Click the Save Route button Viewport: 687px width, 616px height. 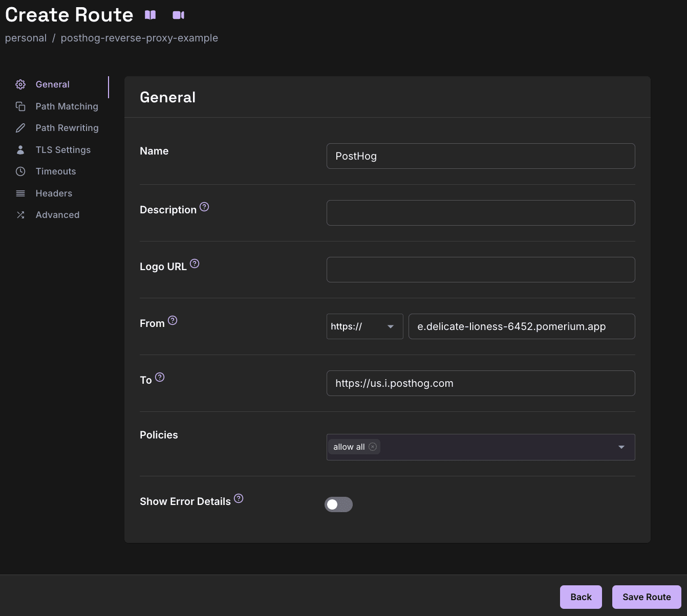[647, 597]
